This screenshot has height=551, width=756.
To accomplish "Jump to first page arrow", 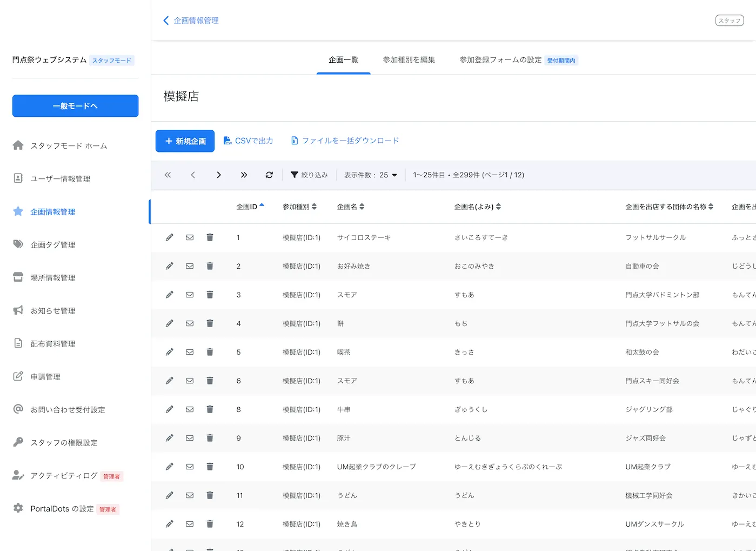I will [x=168, y=175].
